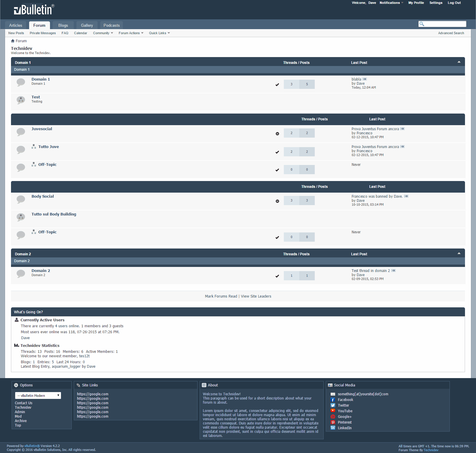Viewport: 476px width, 453px height.
Task: Click the Mark Forums Read link
Action: pyautogui.click(x=221, y=296)
